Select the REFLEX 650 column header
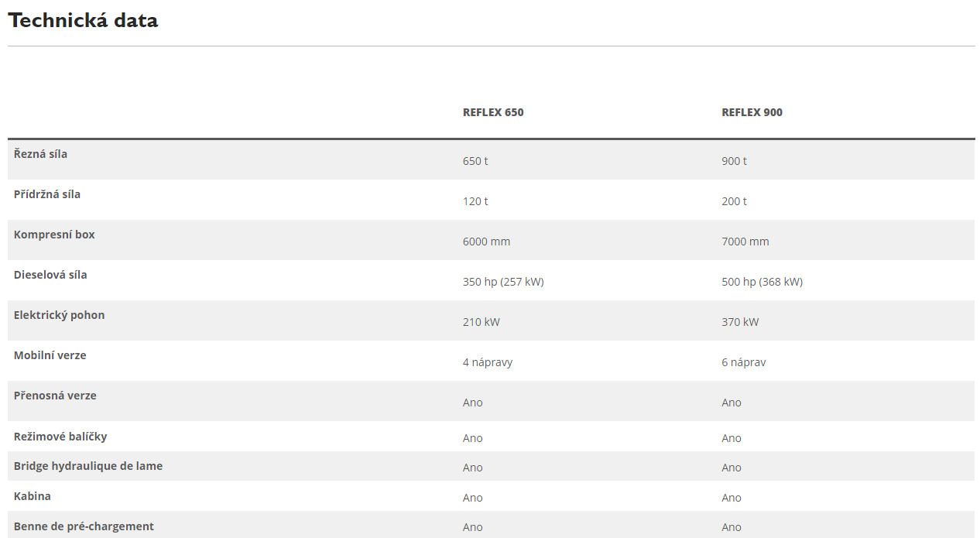Viewport: 980px width, 538px height. 493,112
